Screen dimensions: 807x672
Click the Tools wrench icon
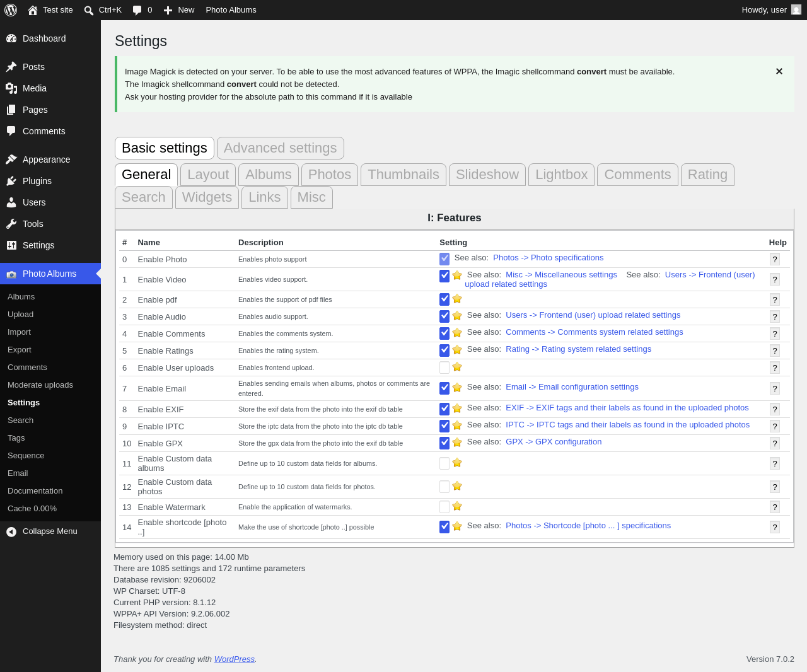tap(11, 224)
